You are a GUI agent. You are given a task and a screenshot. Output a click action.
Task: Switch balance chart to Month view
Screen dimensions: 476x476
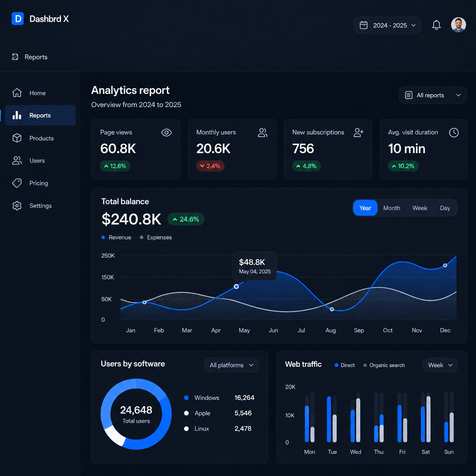click(391, 208)
